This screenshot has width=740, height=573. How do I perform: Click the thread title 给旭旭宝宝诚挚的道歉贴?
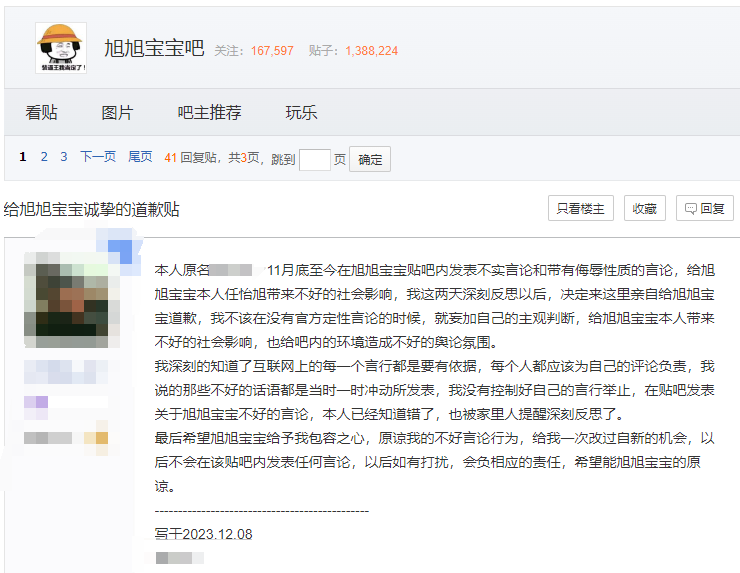(92, 209)
